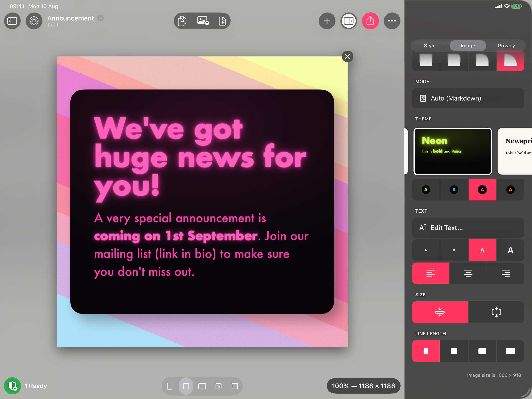
Task: Choose the green neon color swatch
Action: pyautogui.click(x=426, y=190)
